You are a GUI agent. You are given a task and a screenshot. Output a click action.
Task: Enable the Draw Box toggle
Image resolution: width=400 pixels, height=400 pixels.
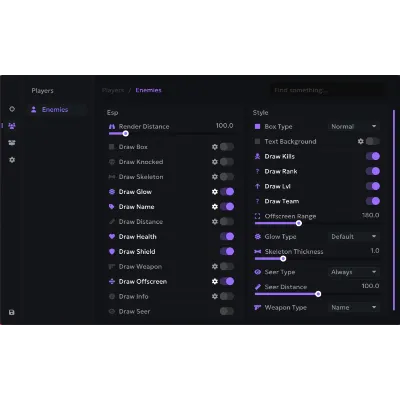(227, 147)
